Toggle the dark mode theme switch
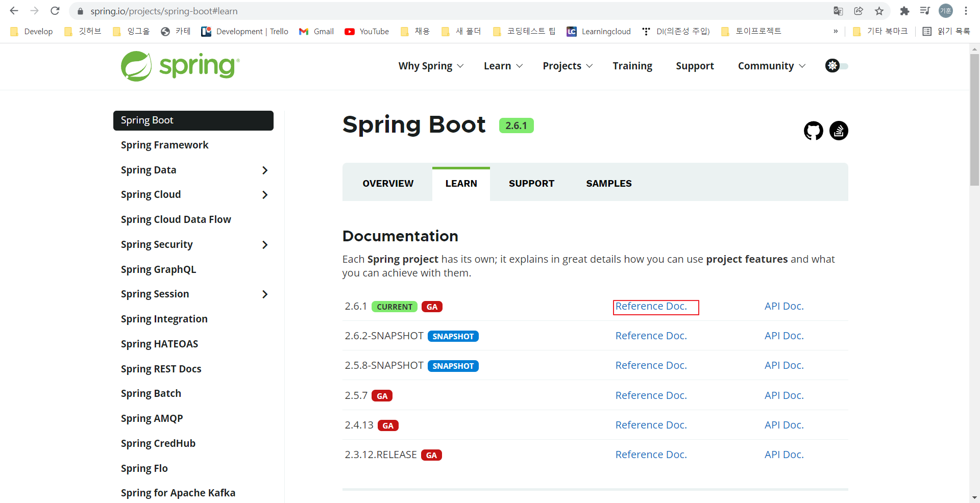The image size is (980, 503). point(837,66)
